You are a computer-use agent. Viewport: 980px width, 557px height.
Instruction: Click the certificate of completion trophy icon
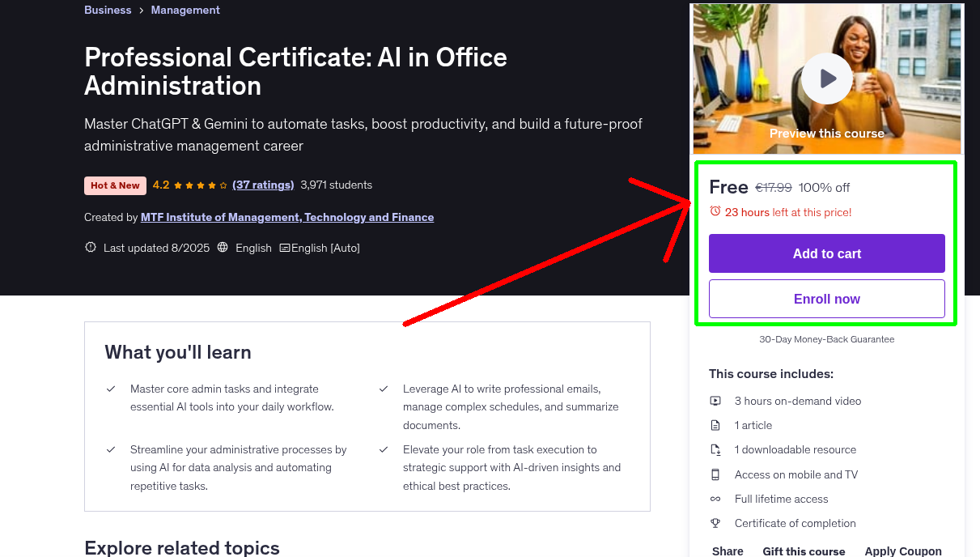coord(715,523)
